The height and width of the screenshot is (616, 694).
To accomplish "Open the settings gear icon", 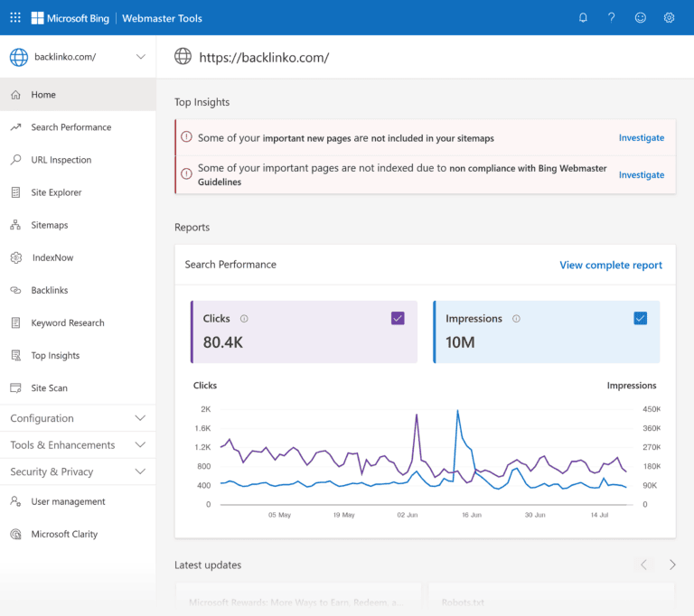I will point(670,18).
